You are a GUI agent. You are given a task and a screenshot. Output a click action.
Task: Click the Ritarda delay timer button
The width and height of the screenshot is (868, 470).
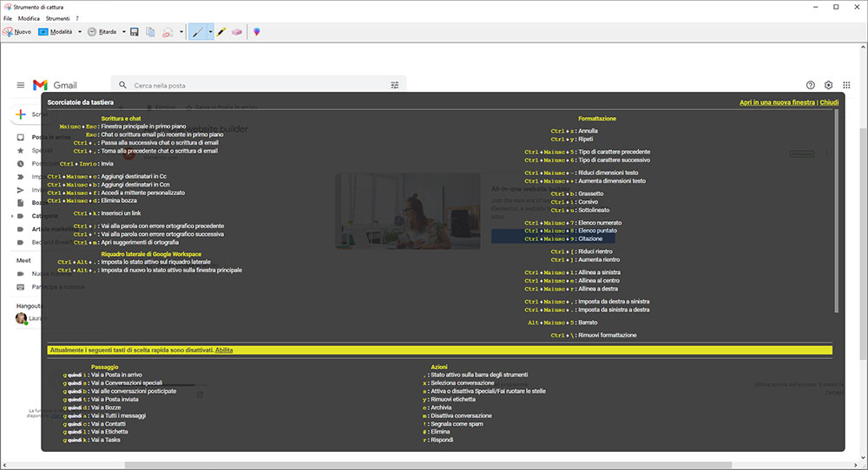click(102, 32)
